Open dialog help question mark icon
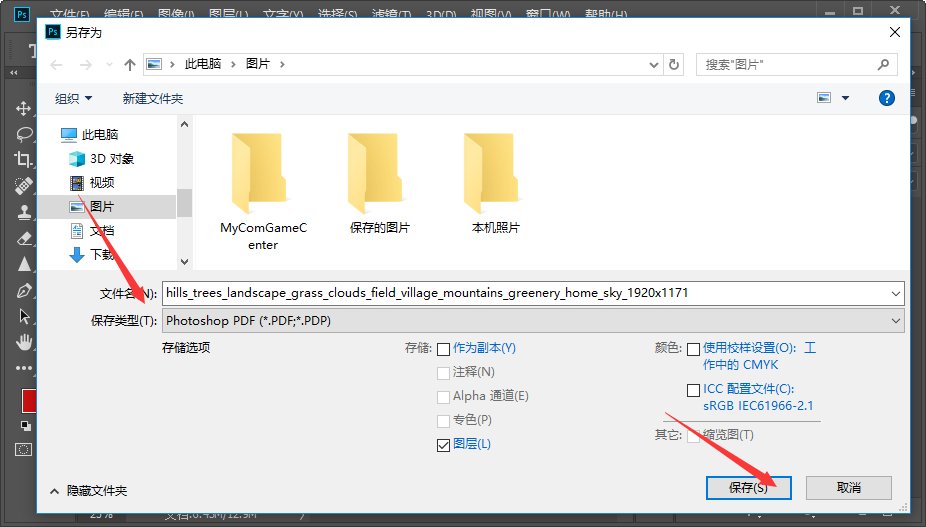This screenshot has height=527, width=926. pos(886,98)
